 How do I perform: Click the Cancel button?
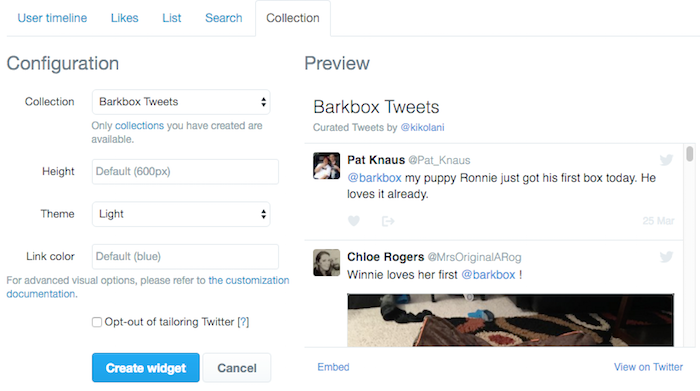[x=237, y=368]
